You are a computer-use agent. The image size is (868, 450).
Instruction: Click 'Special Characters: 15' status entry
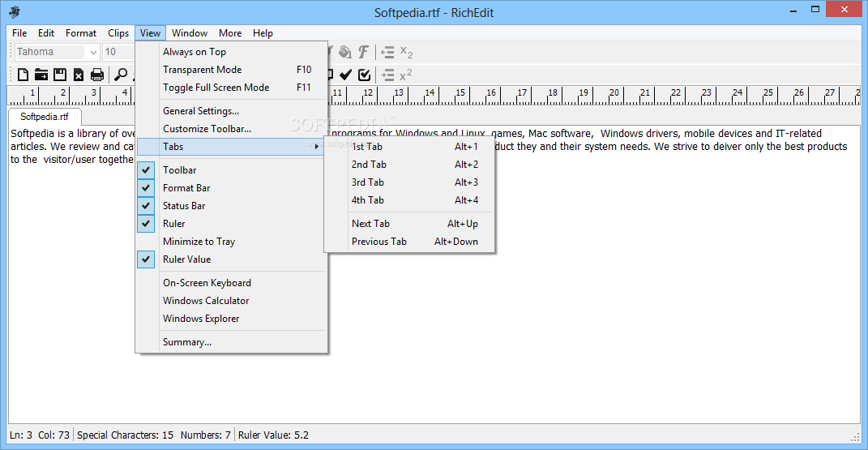pos(125,435)
